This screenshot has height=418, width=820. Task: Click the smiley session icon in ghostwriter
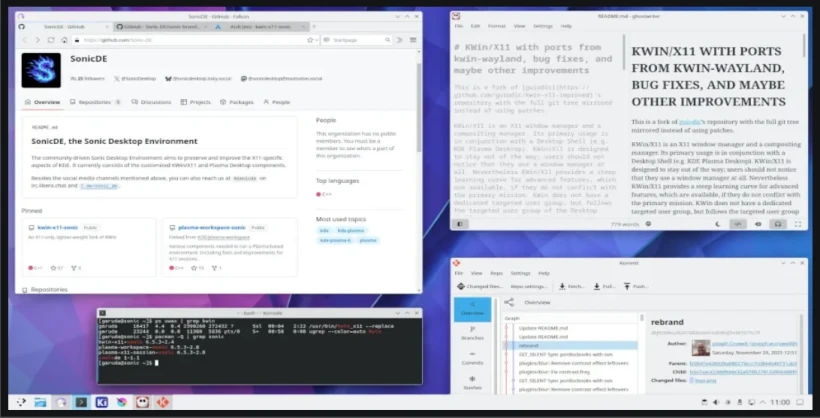(648, 224)
